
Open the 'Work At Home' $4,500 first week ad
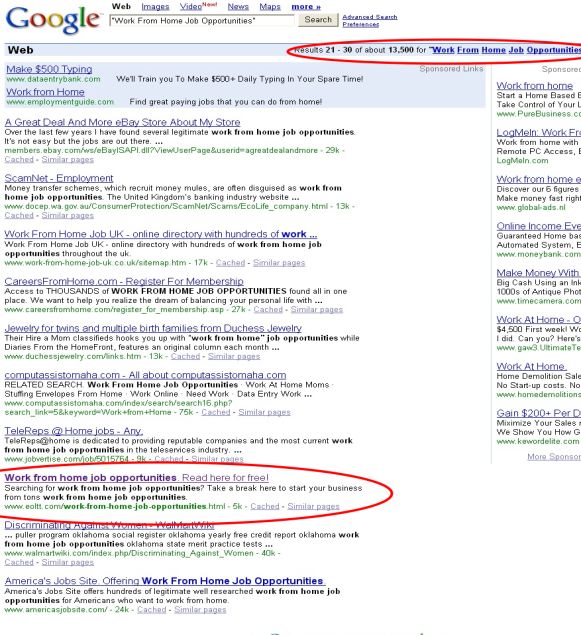(x=538, y=320)
